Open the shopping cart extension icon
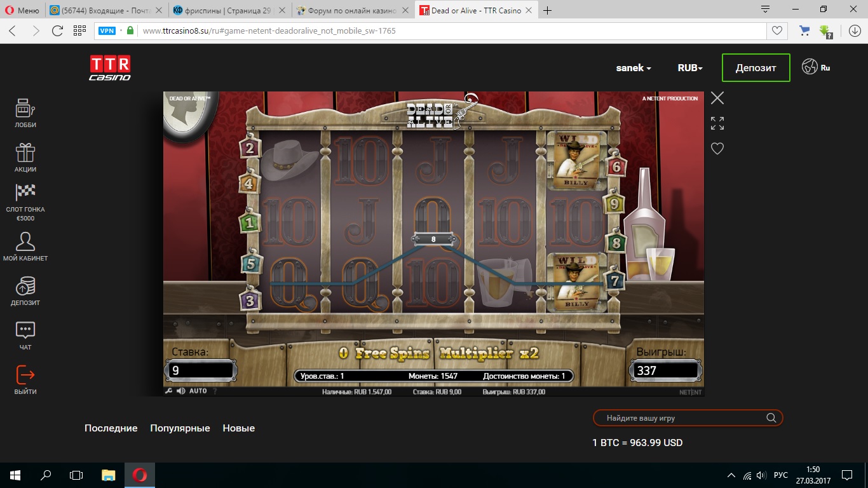The width and height of the screenshot is (868, 488). 804,30
